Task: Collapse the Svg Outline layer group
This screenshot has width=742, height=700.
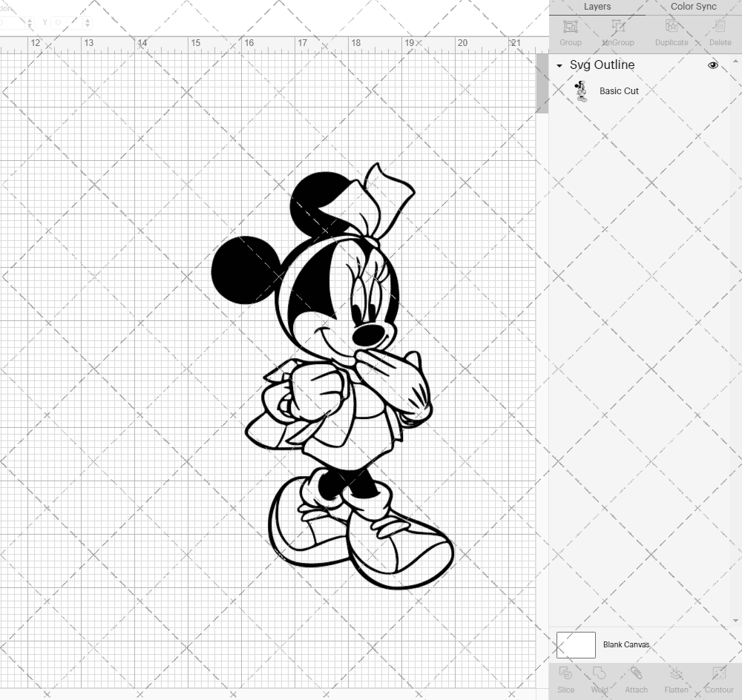Action: click(559, 65)
